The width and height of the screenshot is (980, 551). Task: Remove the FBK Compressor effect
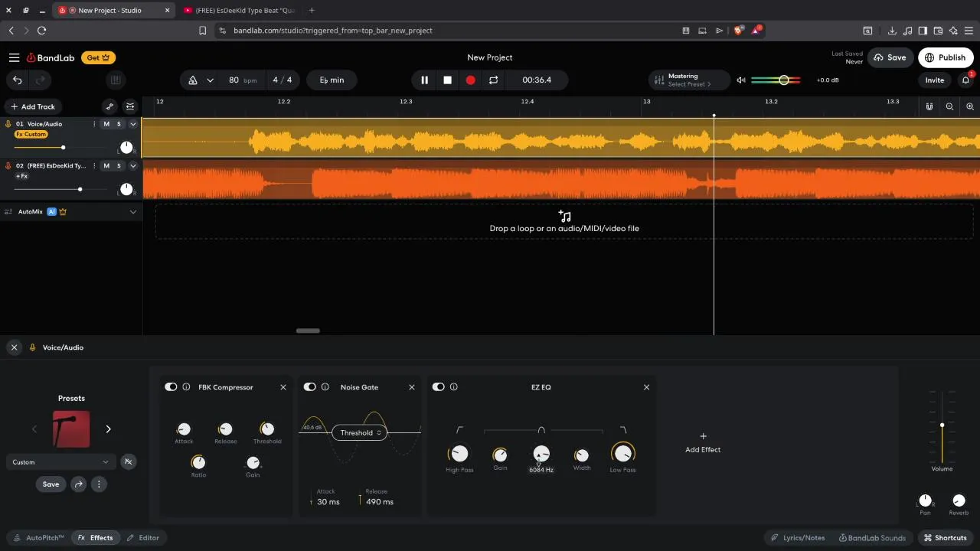pos(283,387)
